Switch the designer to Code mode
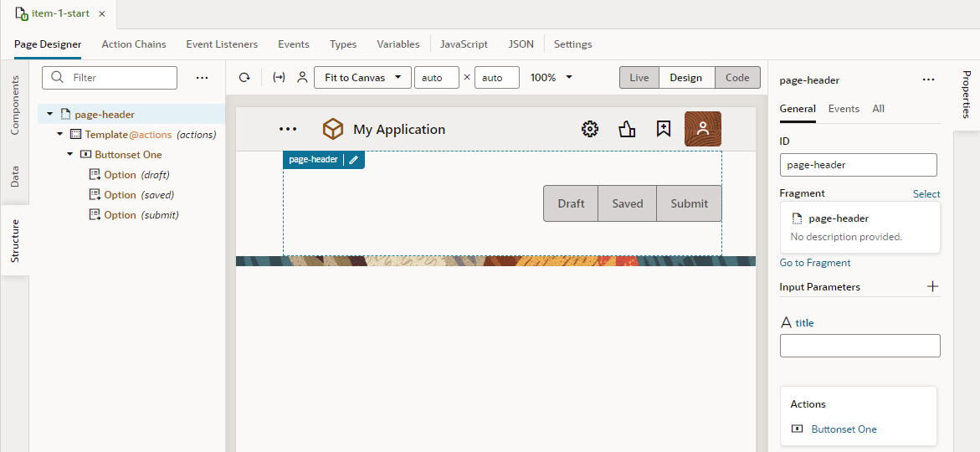The image size is (980, 452). [x=737, y=78]
